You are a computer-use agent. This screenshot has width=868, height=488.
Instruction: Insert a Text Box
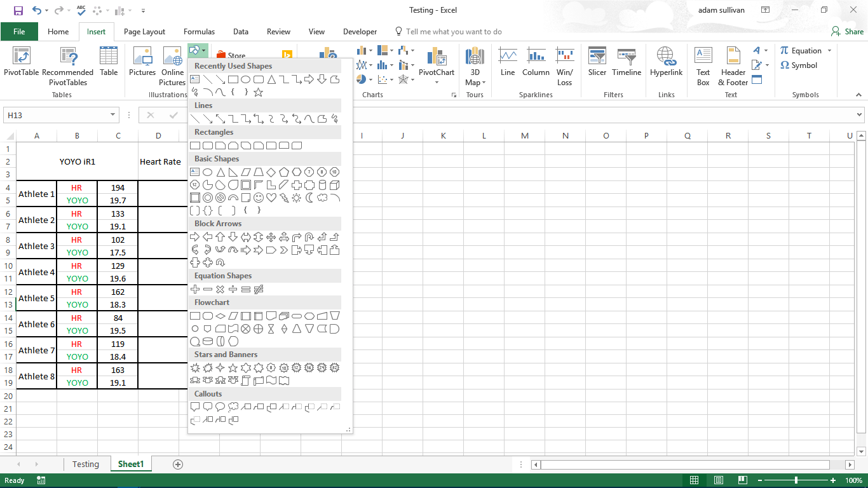[703, 64]
